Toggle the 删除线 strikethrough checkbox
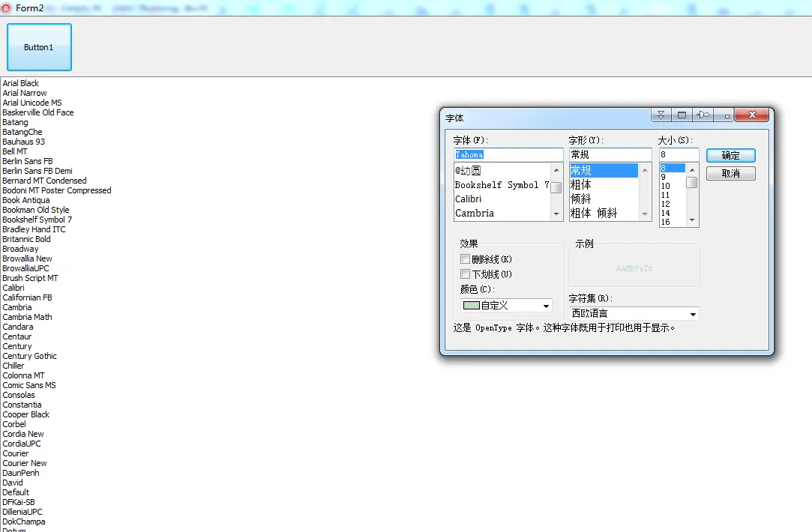The image size is (812, 532). point(465,259)
